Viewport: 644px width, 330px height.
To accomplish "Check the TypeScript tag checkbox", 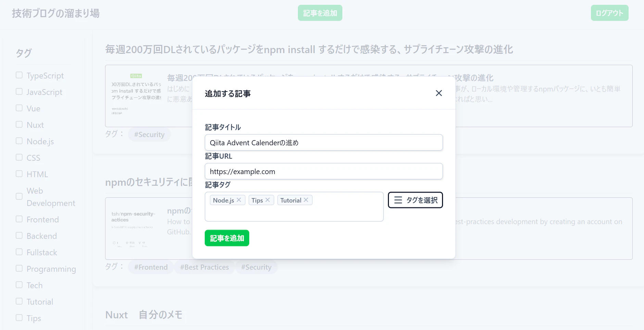I will click(x=19, y=75).
